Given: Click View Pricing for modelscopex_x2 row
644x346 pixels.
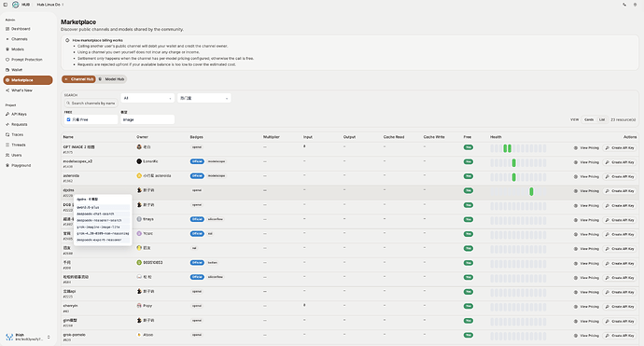Looking at the screenshot, I should [x=586, y=162].
